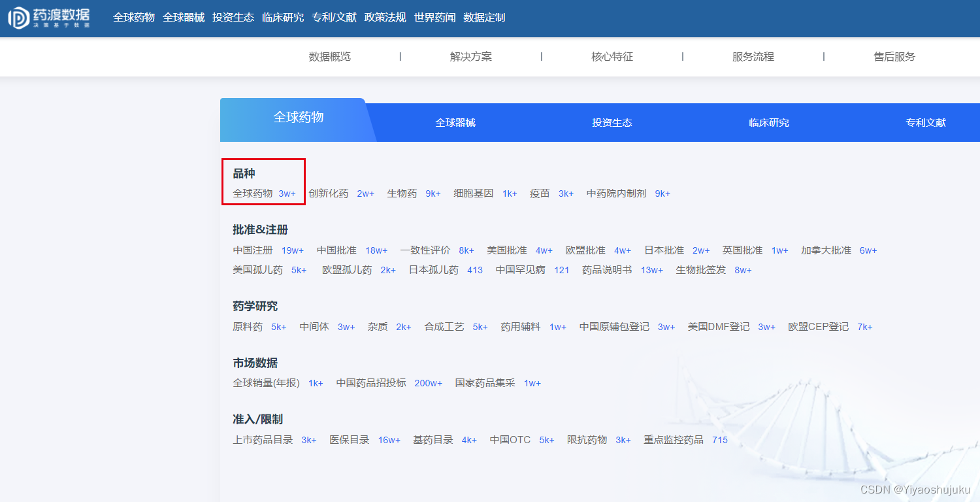This screenshot has height=502, width=980.
Task: Switch to the 临床研究 tab
Action: (x=768, y=122)
